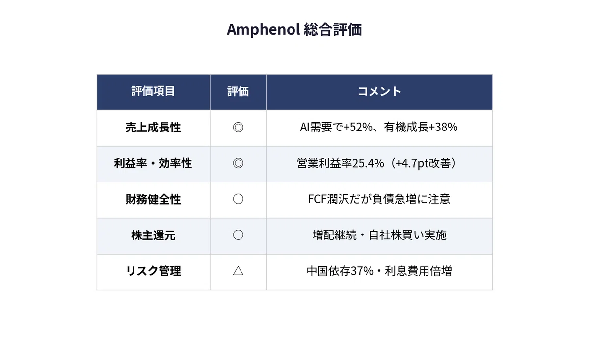Select the リスク管理 row label
Viewport: 589px width, 364px height.
pos(153,271)
